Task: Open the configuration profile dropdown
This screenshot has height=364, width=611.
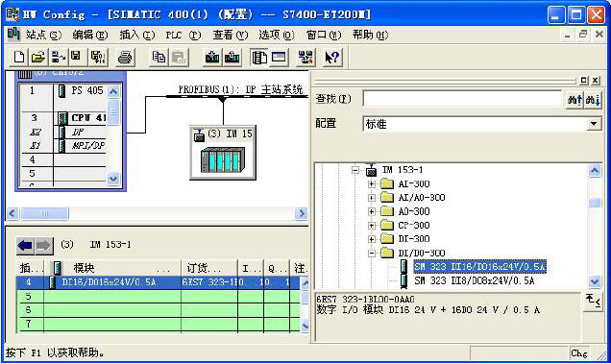Action: point(594,124)
